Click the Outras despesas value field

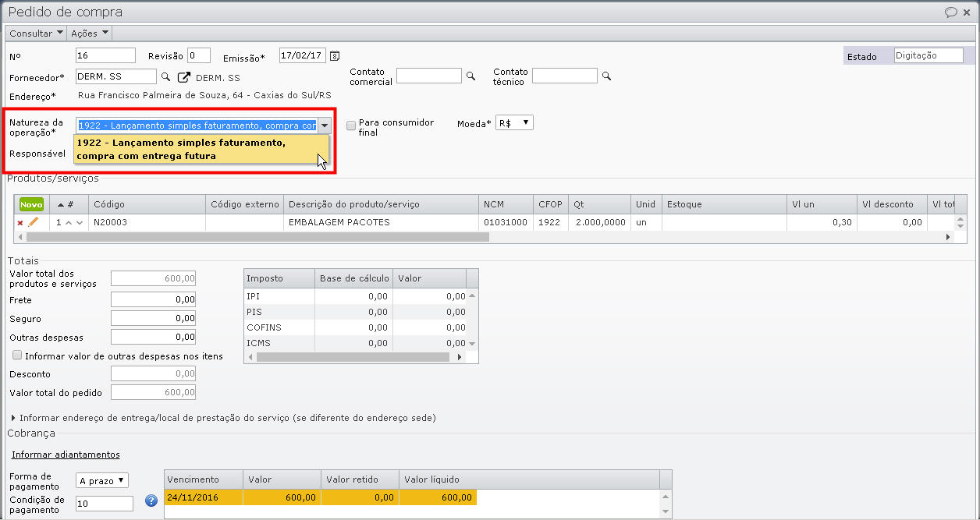point(153,337)
